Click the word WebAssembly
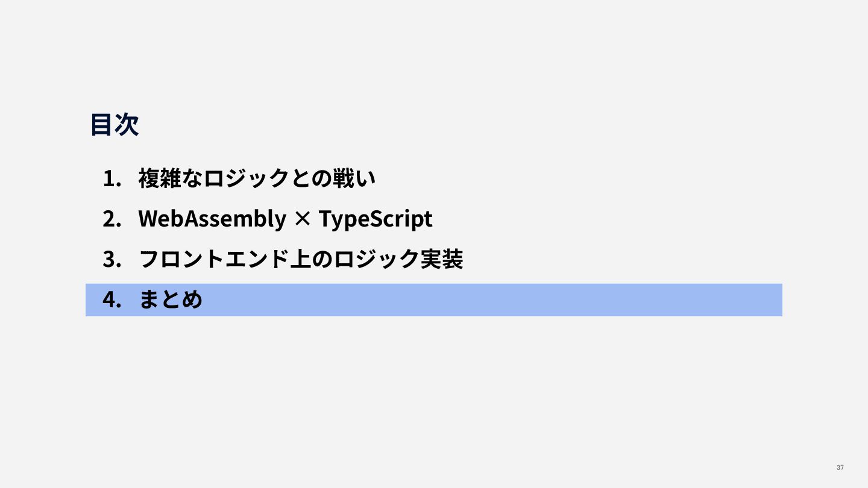Image resolution: width=868 pixels, height=488 pixels. pos(212,219)
